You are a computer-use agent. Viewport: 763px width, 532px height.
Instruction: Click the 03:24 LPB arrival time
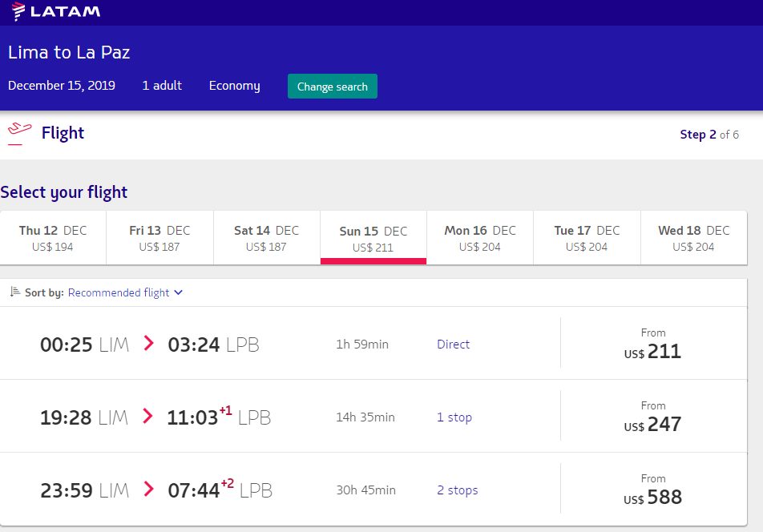(x=214, y=345)
